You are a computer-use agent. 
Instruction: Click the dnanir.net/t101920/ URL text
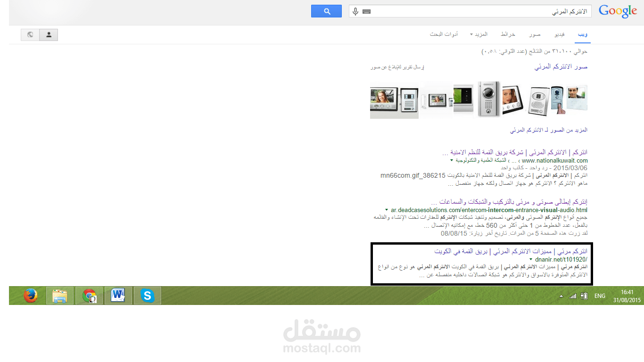pyautogui.click(x=562, y=259)
